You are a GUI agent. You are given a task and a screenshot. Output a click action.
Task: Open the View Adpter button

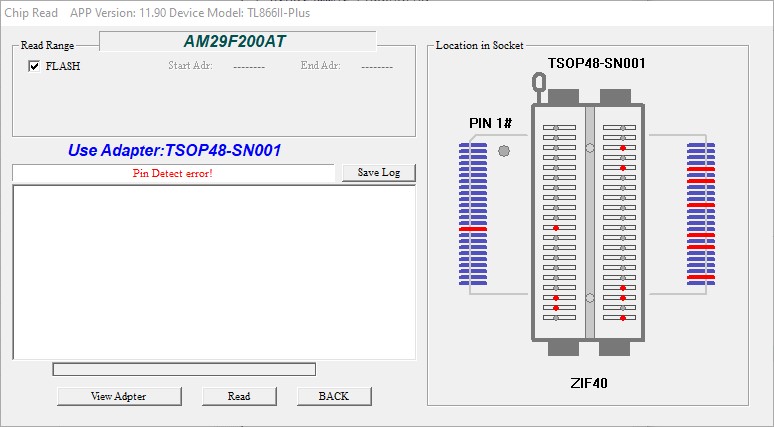tap(119, 396)
